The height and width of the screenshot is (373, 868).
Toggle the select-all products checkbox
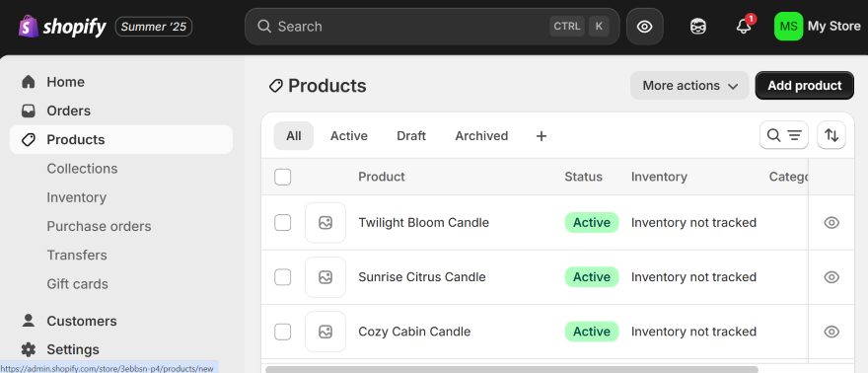point(283,177)
